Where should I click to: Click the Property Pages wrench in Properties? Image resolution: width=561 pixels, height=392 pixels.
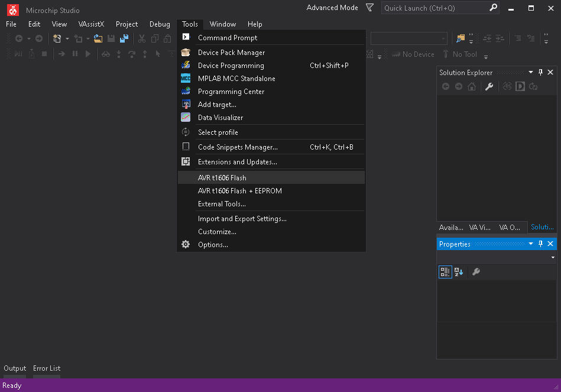(476, 272)
